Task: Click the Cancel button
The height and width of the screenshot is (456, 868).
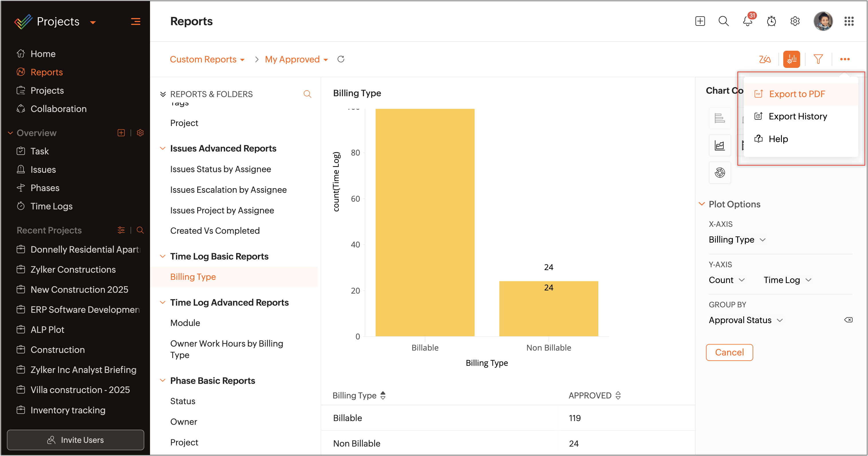Action: tap(729, 352)
